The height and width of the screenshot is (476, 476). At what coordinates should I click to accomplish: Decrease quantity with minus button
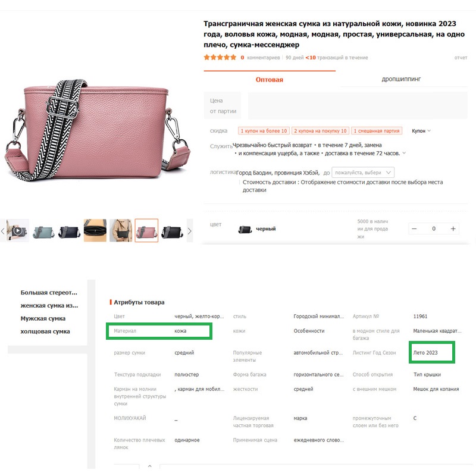(x=414, y=228)
